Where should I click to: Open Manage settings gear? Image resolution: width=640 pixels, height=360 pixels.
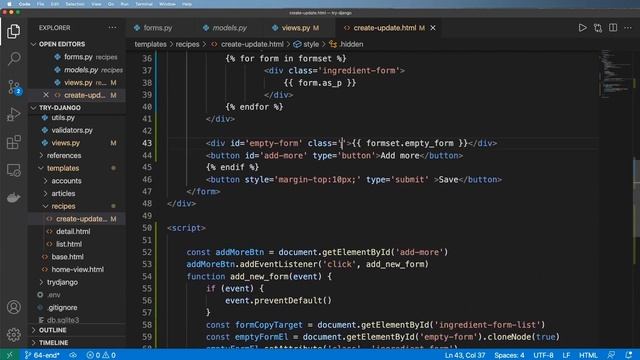click(x=13, y=335)
